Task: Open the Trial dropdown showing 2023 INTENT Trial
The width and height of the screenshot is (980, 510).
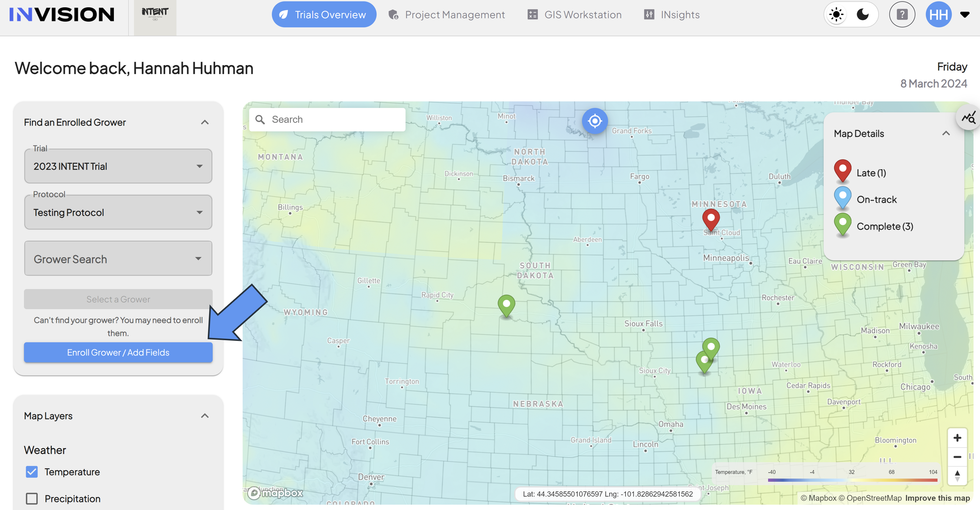Action: 118,166
